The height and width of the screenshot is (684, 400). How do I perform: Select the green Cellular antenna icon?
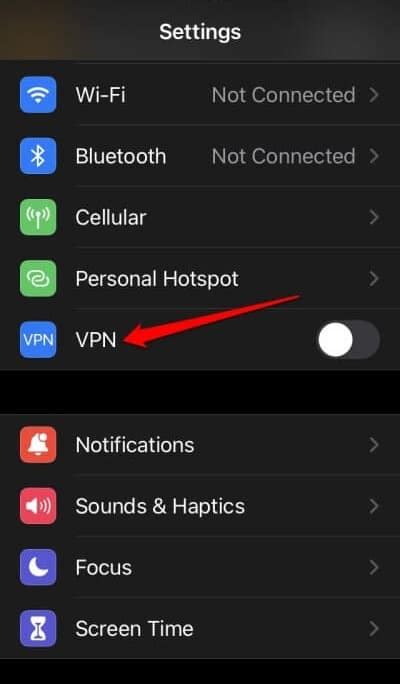(x=38, y=217)
